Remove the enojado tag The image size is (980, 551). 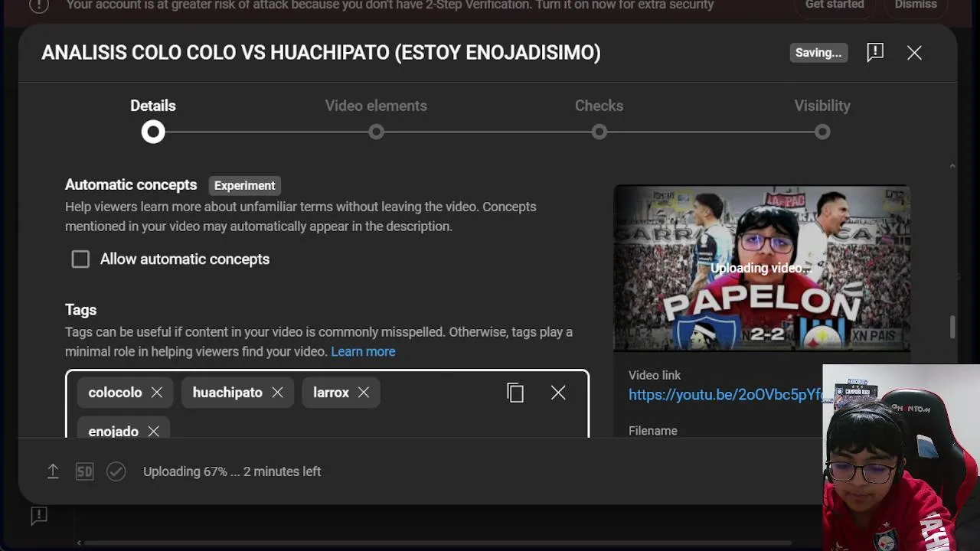point(154,431)
